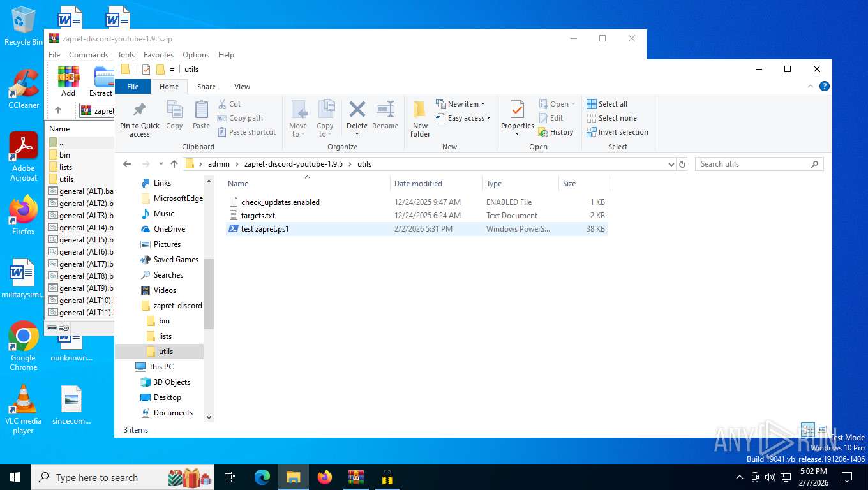Open Favorites menu in WinRAR
The height and width of the screenshot is (490, 868).
(158, 55)
